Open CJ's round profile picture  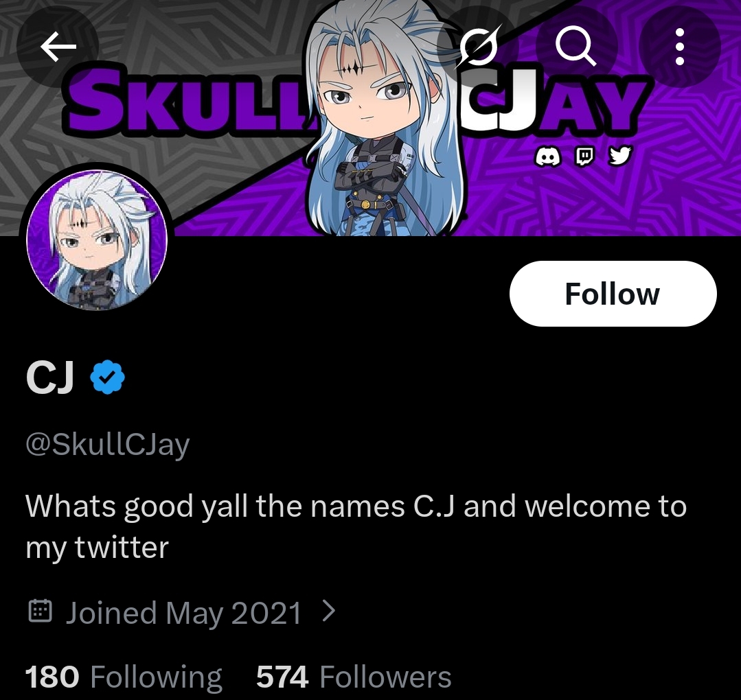97,240
